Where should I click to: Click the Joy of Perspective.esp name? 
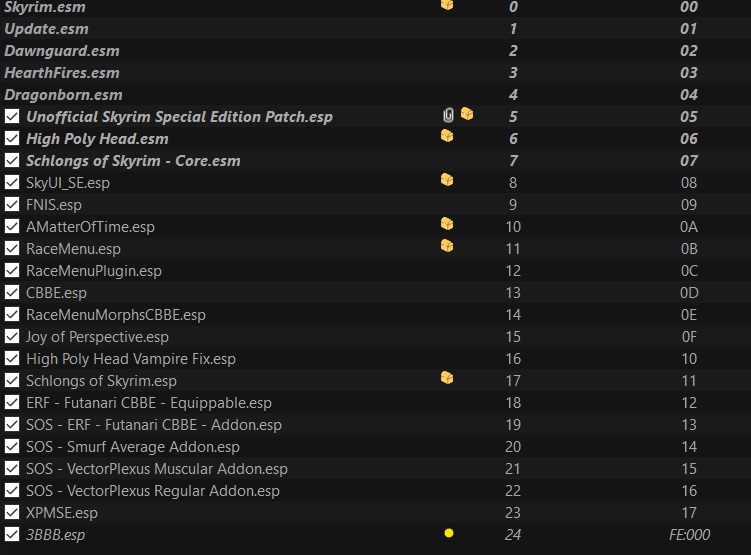click(97, 337)
